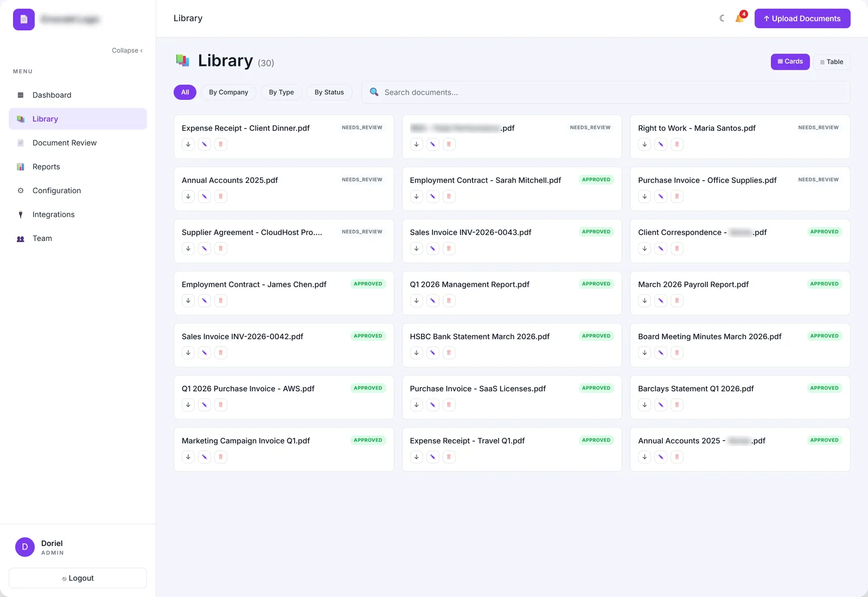Filter documents By Type
The image size is (868, 597).
tap(282, 92)
